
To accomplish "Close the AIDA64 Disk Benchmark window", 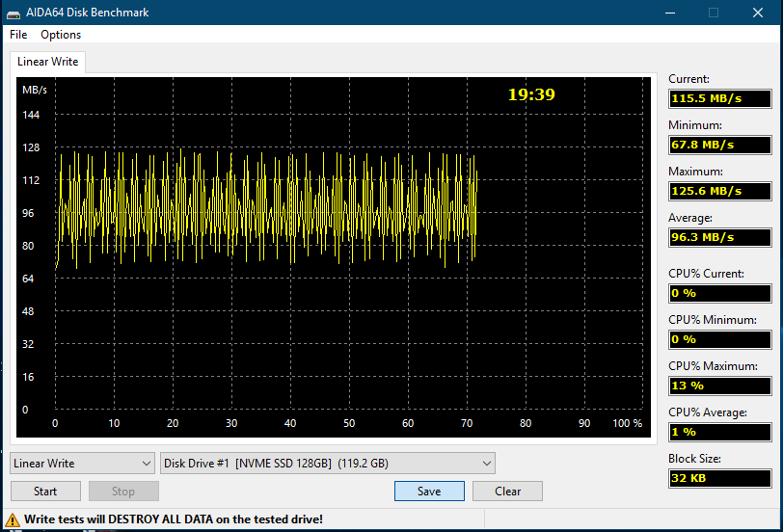I will pos(758,13).
